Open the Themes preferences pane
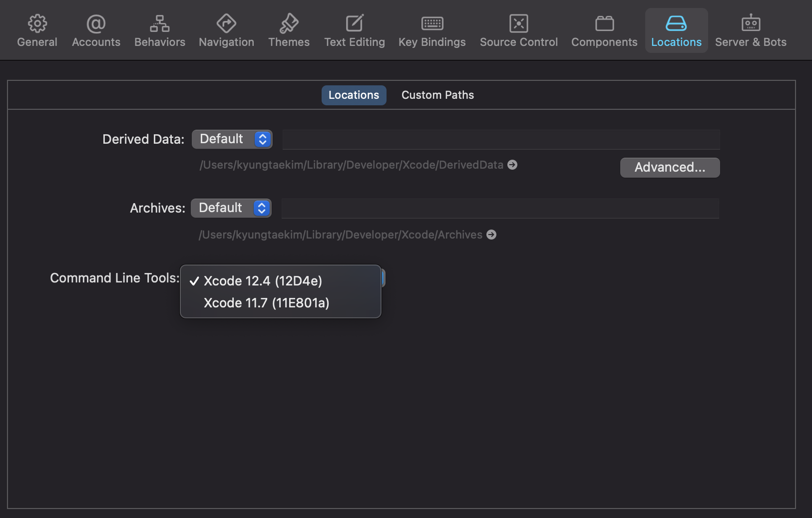The height and width of the screenshot is (518, 812). 289,31
